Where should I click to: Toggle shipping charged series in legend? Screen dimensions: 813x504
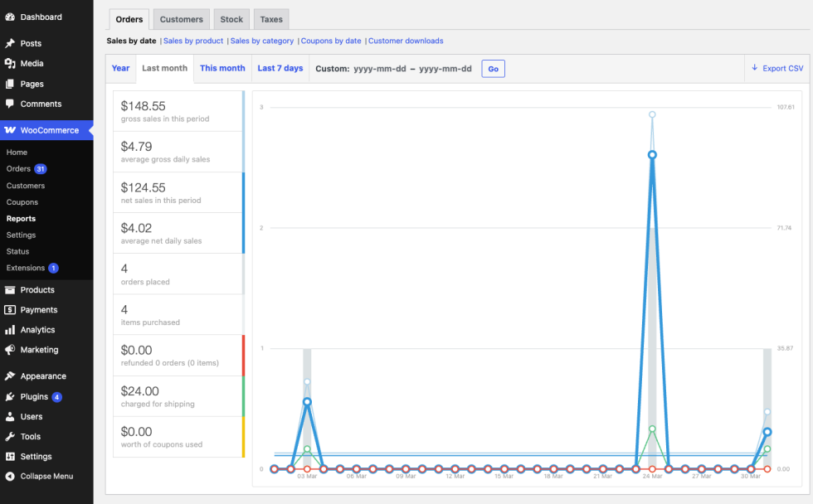178,396
